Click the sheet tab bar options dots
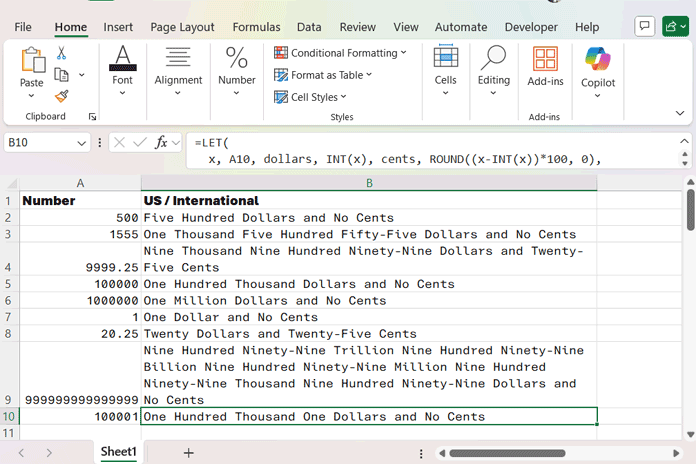 [x=420, y=453]
